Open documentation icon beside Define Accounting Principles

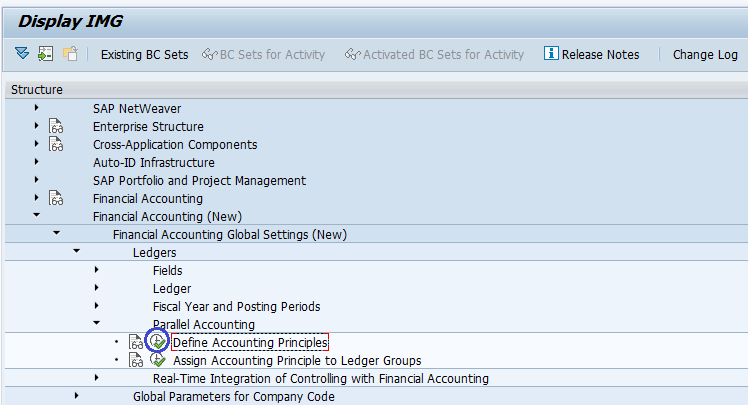pos(137,342)
